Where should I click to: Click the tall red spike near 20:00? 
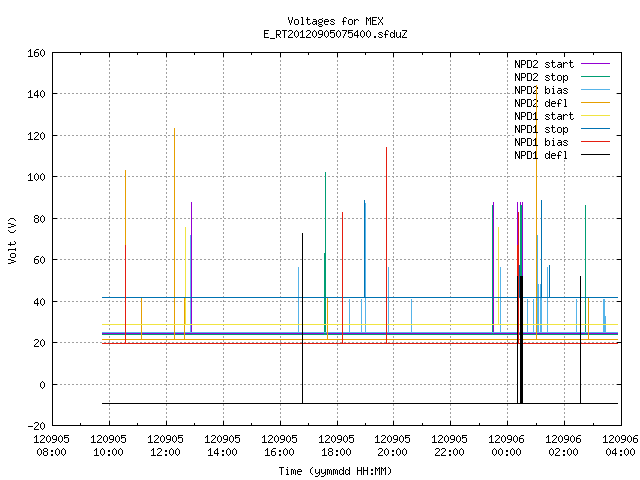pos(386,245)
